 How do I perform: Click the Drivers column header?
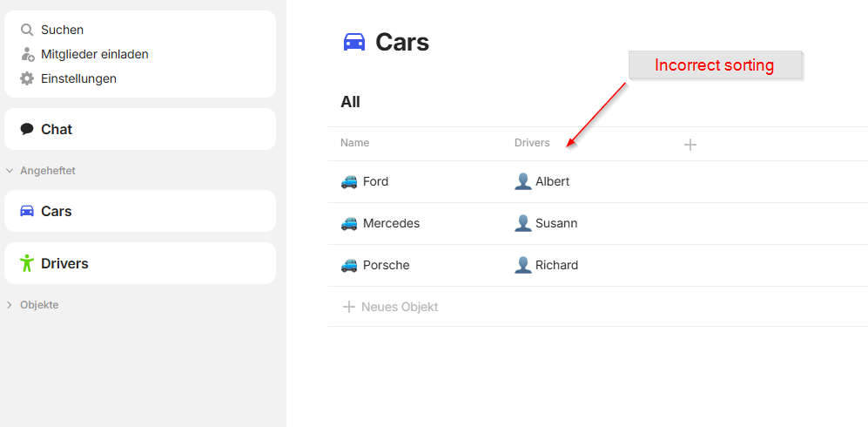(x=532, y=143)
